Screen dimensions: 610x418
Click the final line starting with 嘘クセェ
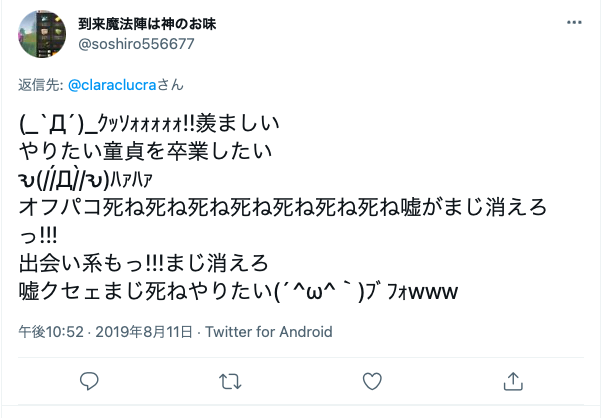238,292
